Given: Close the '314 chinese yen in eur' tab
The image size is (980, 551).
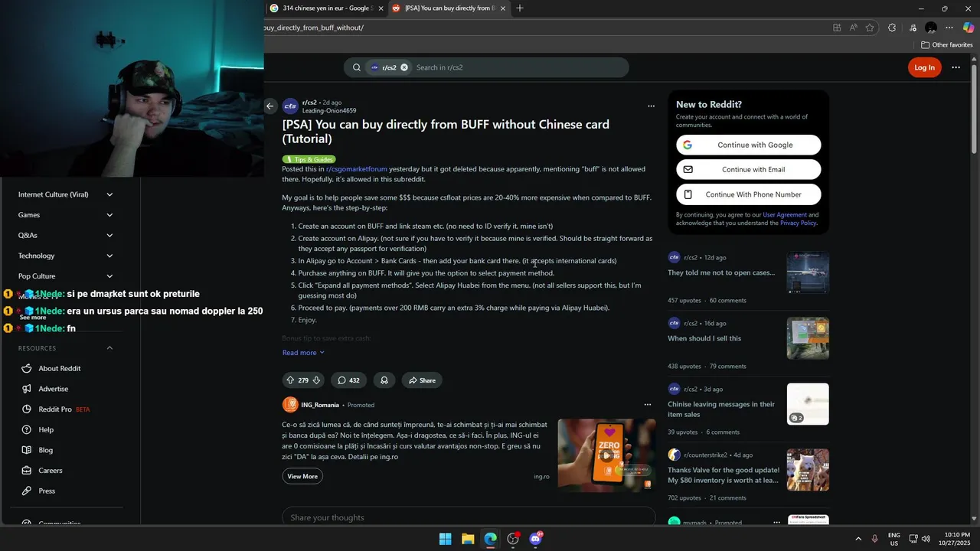Looking at the screenshot, I should click(x=381, y=8).
